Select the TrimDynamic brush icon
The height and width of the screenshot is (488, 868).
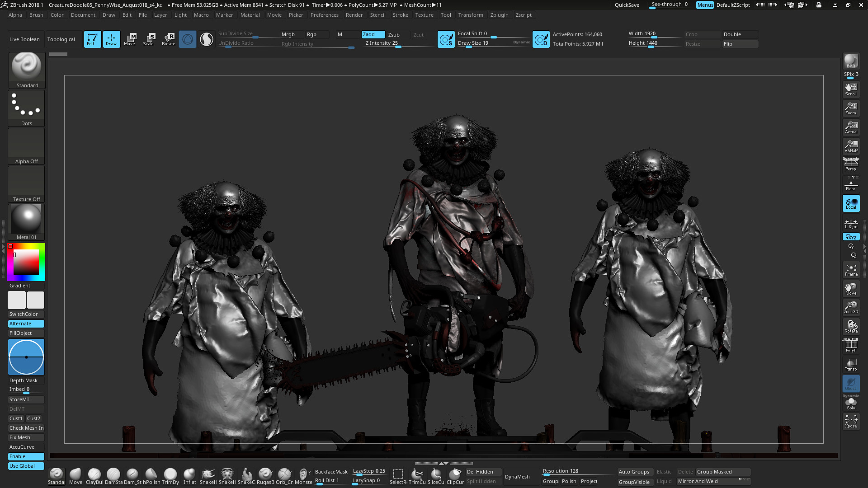pos(170,476)
